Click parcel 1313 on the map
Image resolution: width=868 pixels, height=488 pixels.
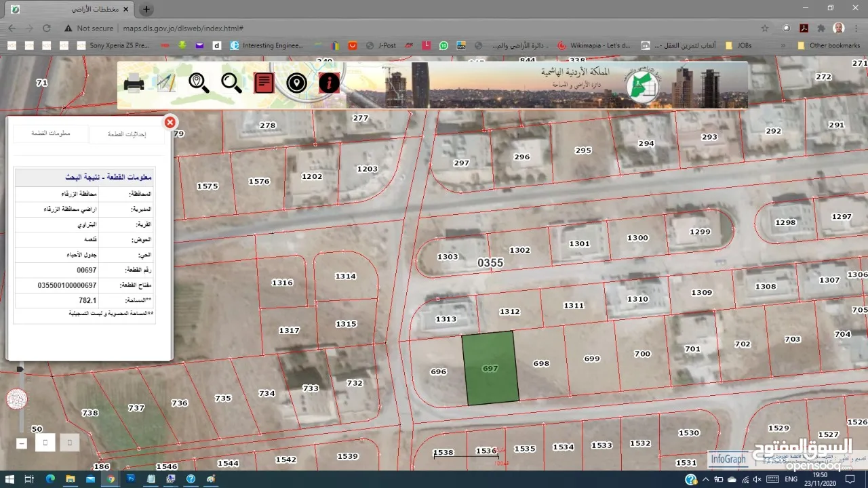click(x=446, y=319)
